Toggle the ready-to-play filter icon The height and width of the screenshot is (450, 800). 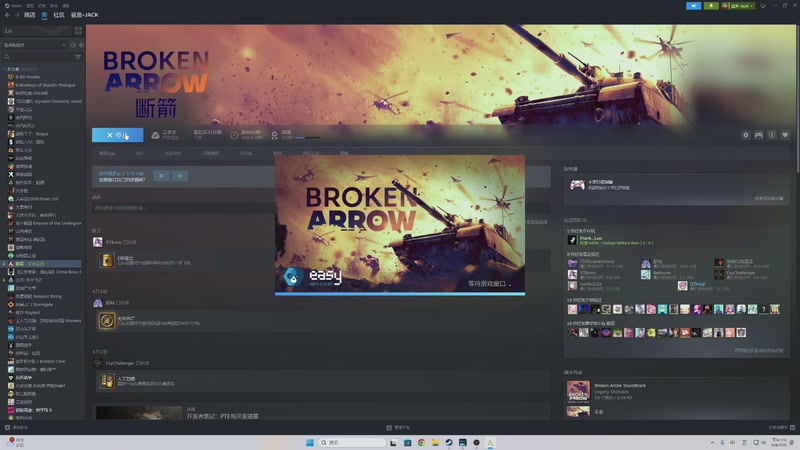tap(81, 45)
